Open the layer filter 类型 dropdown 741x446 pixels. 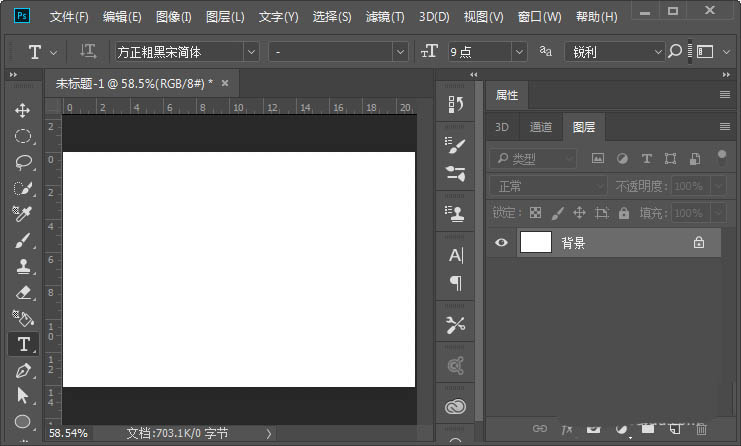pyautogui.click(x=533, y=159)
